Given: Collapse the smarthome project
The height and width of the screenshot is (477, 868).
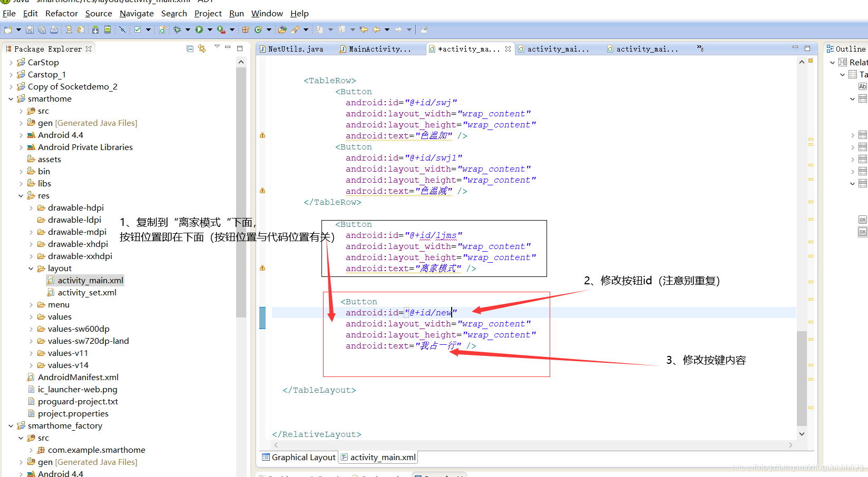Looking at the screenshot, I should click(11, 98).
